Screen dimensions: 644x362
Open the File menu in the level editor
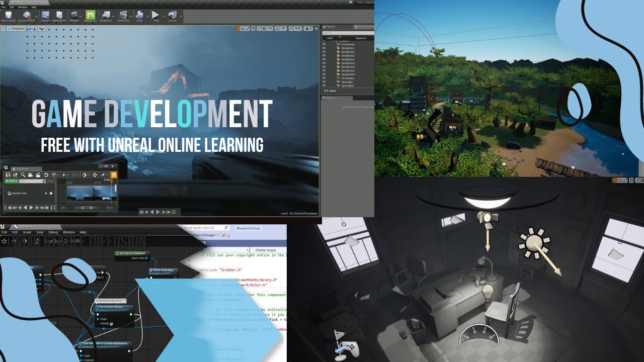pyautogui.click(x=4, y=7)
